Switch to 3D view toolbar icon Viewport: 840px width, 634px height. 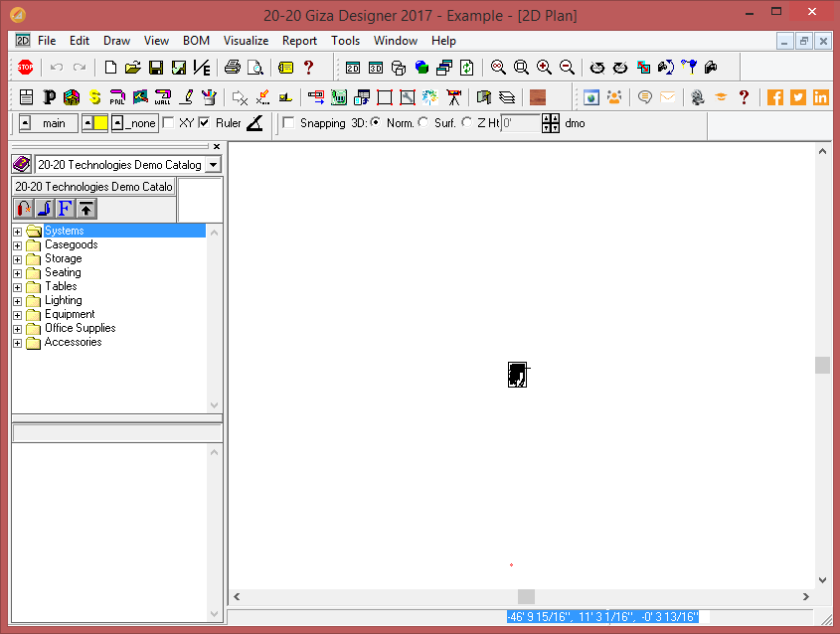pos(376,68)
